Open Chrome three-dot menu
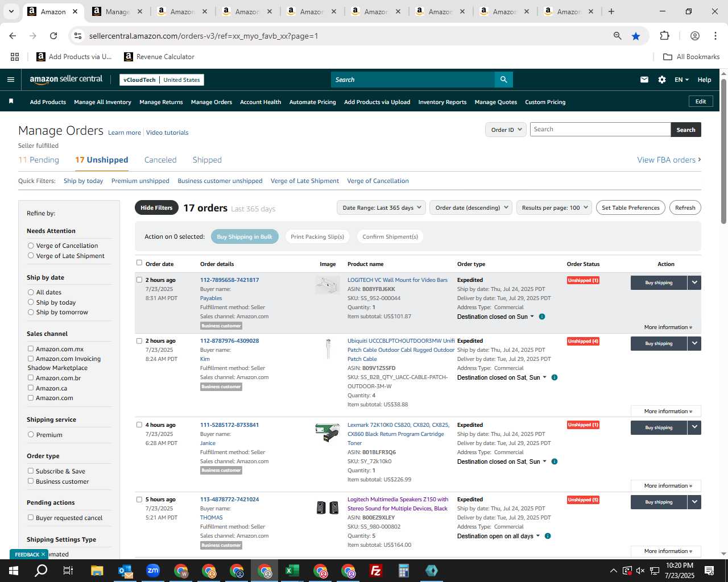Screen dimensions: 728x582 click(715, 36)
